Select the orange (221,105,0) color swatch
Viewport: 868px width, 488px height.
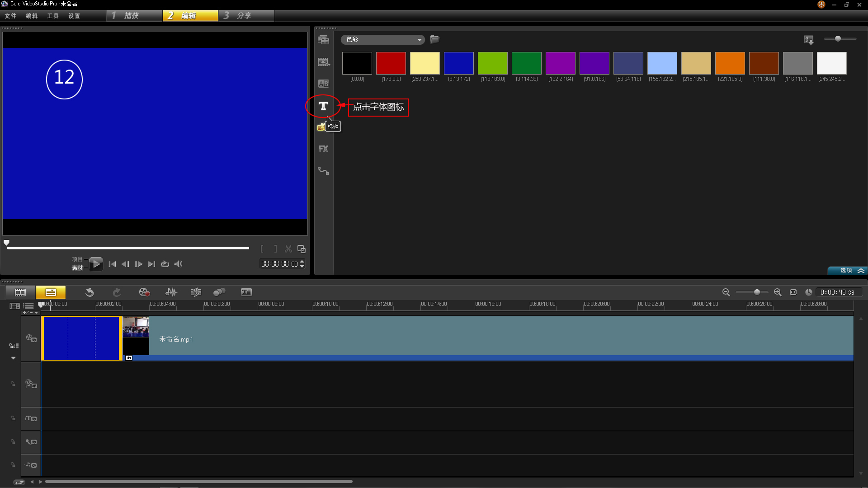point(730,63)
